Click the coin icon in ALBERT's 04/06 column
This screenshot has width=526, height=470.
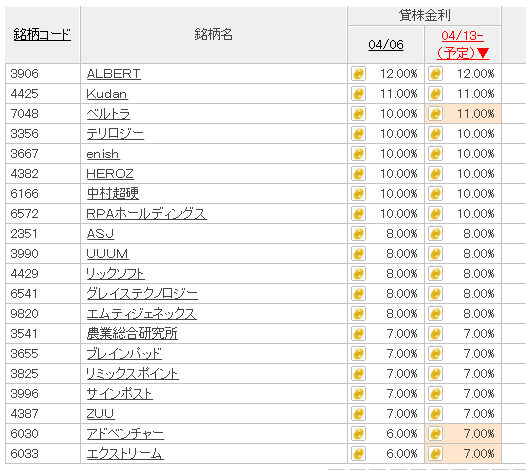358,73
